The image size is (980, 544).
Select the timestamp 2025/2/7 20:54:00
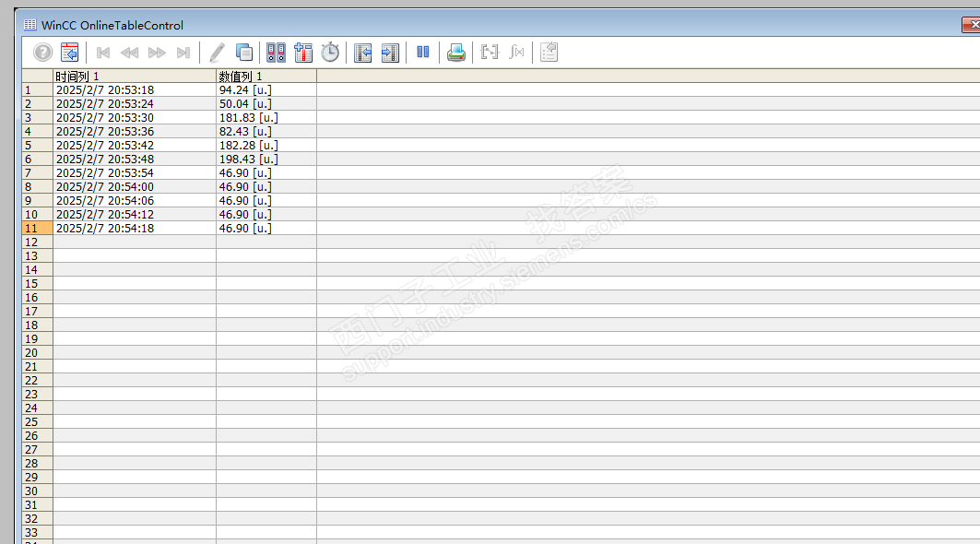coord(105,186)
